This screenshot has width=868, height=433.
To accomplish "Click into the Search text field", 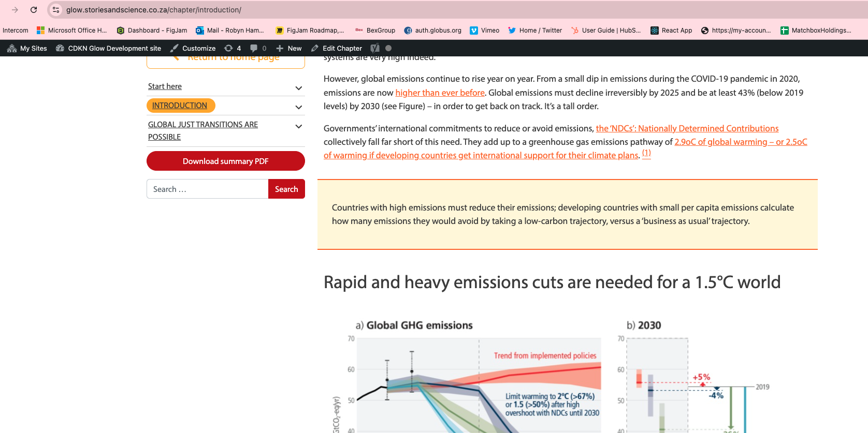I will [207, 189].
